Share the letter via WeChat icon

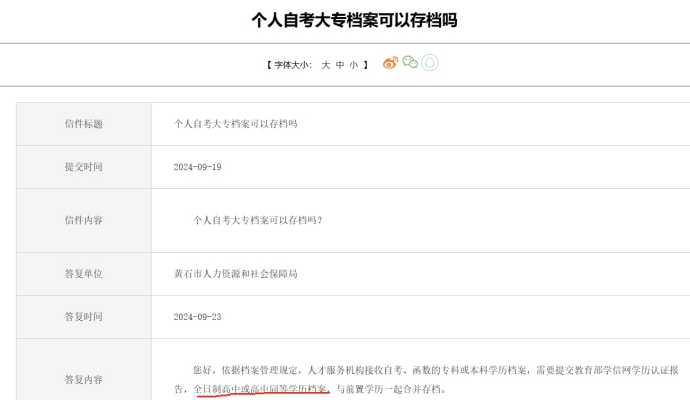point(410,62)
